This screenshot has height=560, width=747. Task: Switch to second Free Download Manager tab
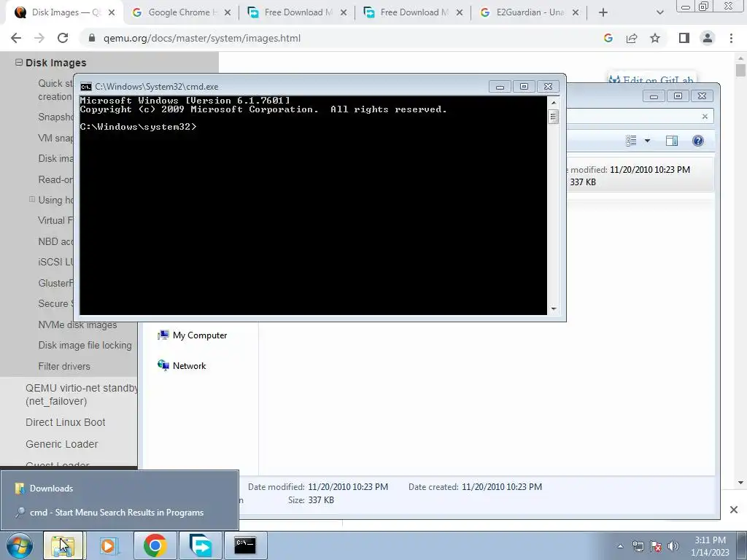(413, 12)
